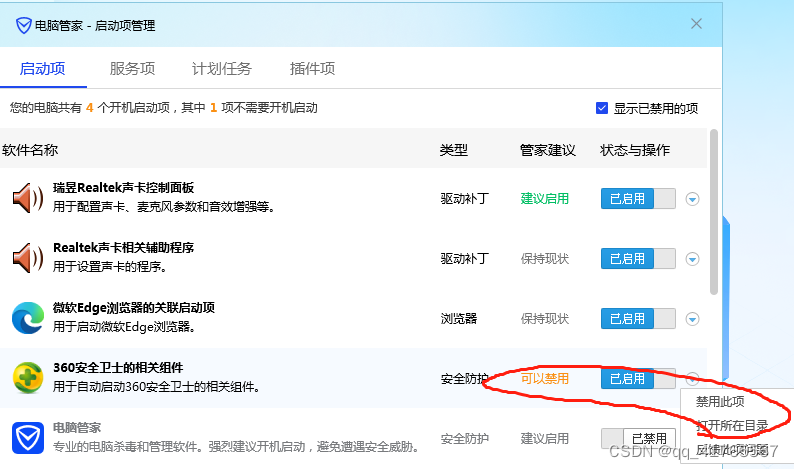Expand dropdown arrow for 微软Edge浏览器 row
794x469 pixels.
[x=692, y=319]
